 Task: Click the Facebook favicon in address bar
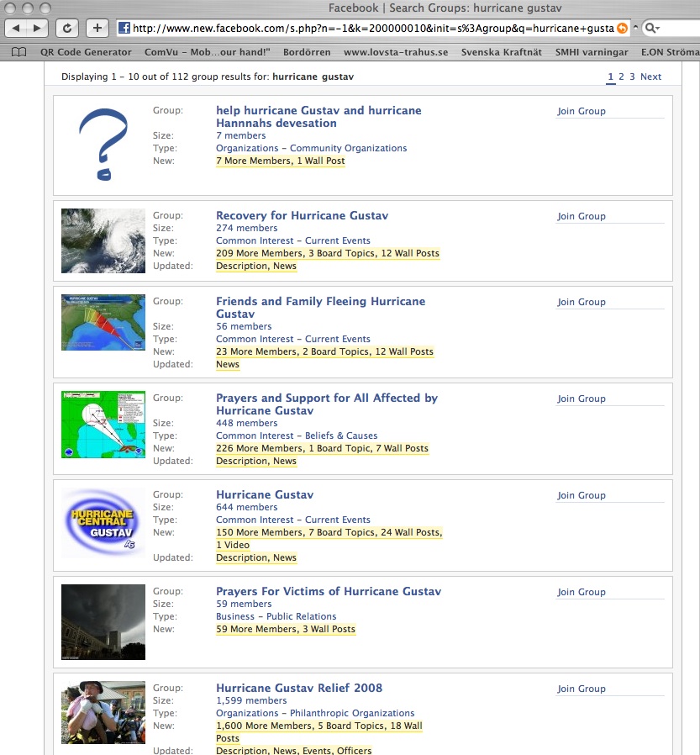[x=124, y=28]
